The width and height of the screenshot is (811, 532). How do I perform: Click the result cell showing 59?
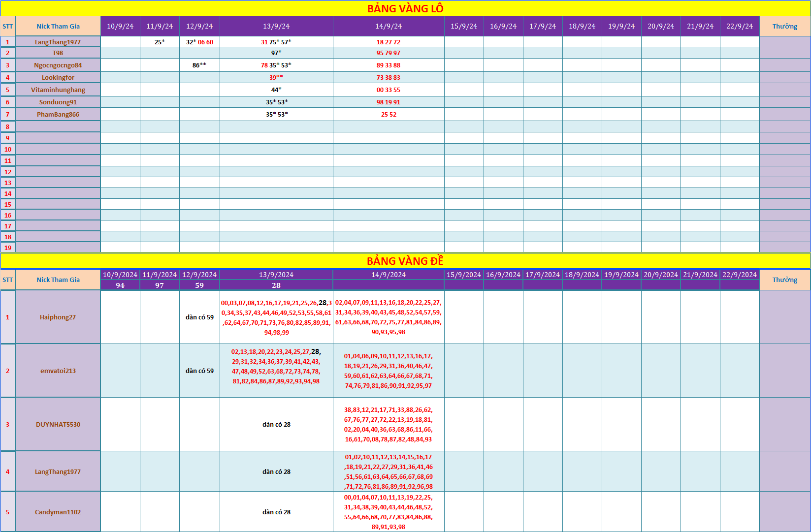pos(199,285)
